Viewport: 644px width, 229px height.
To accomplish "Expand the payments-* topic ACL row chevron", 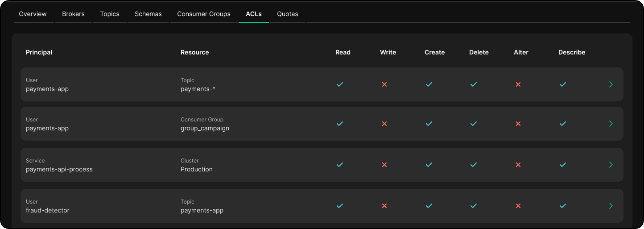I will coord(611,84).
